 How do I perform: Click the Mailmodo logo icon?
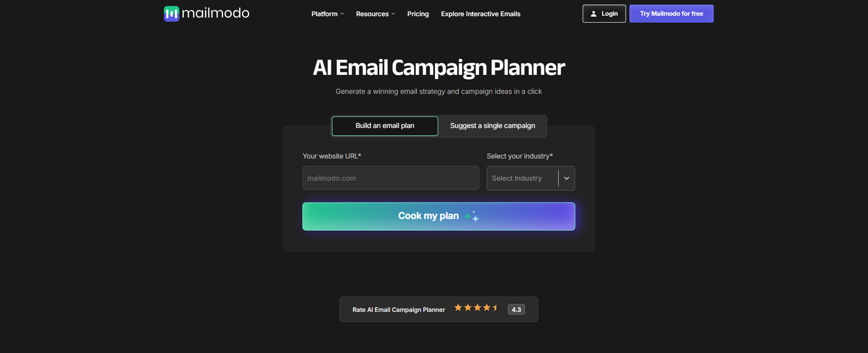[171, 14]
